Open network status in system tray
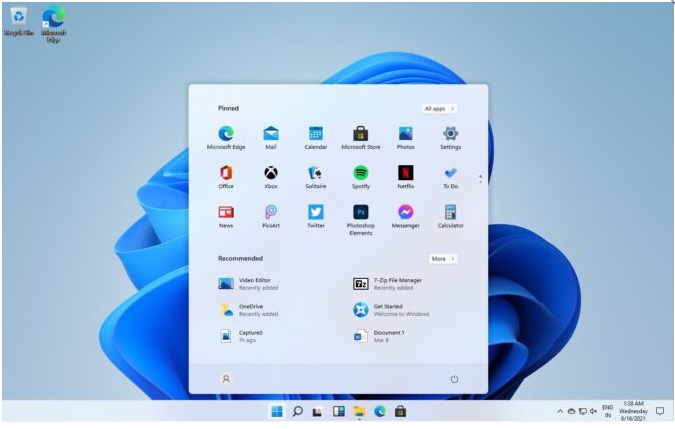The width and height of the screenshot is (675, 429). (x=582, y=411)
